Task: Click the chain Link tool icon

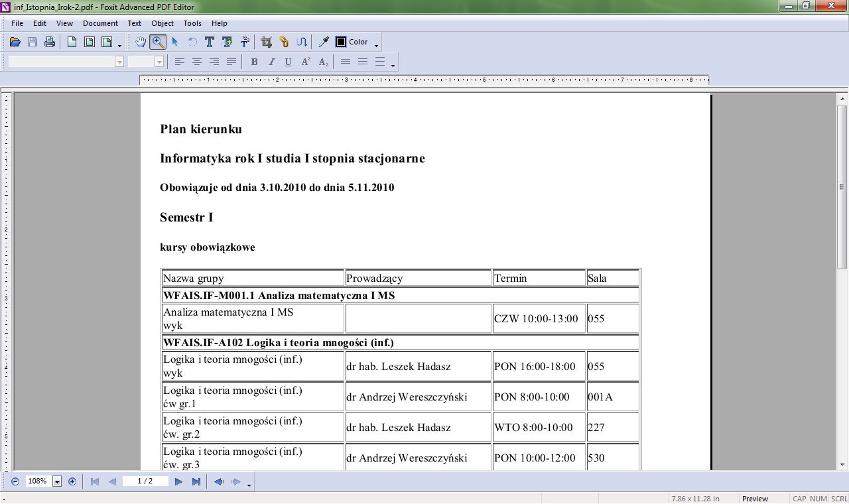Action: click(x=284, y=42)
